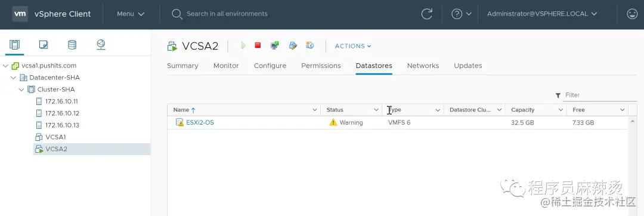Image resolution: width=644 pixels, height=216 pixels.
Task: Open the Storage inventory view icon
Action: (x=72, y=44)
